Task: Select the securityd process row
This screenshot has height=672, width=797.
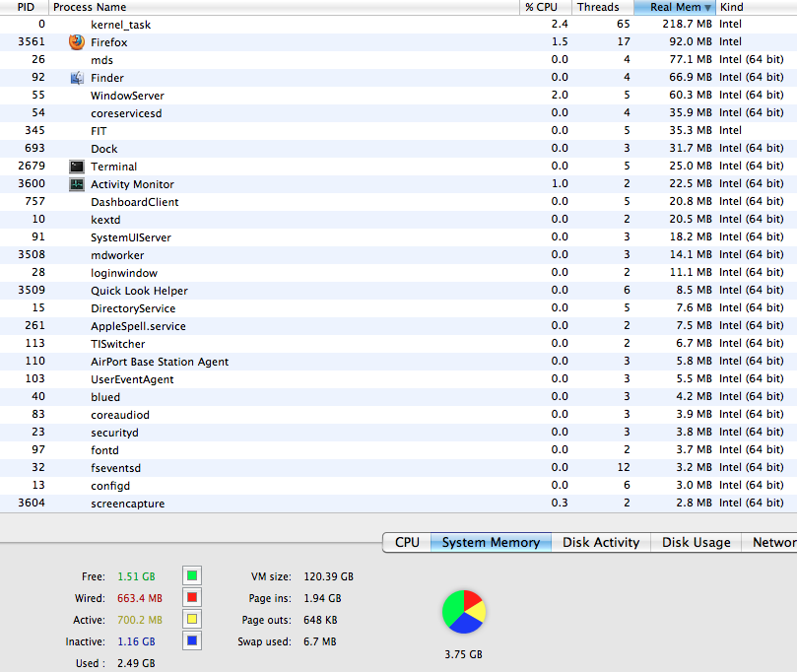Action: tap(398, 433)
